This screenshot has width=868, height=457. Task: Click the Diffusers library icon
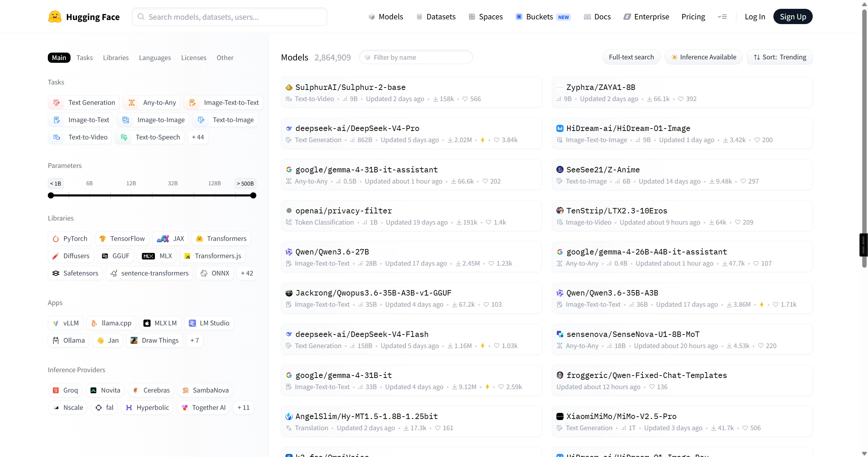(x=56, y=256)
